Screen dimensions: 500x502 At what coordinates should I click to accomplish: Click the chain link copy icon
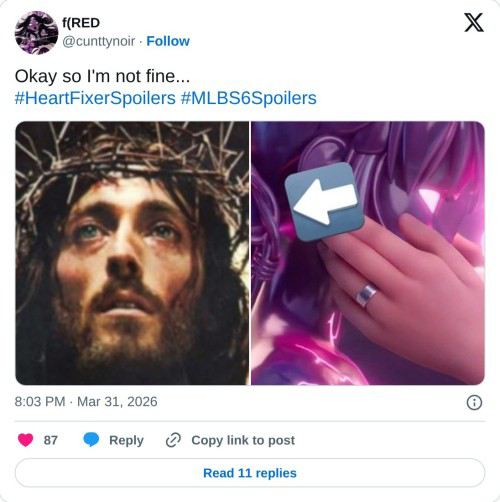point(173,440)
